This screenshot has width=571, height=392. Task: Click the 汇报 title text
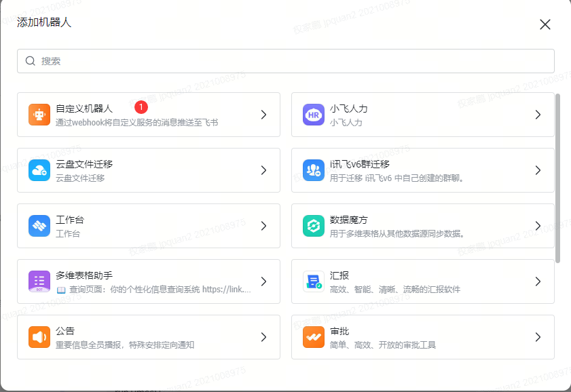339,275
